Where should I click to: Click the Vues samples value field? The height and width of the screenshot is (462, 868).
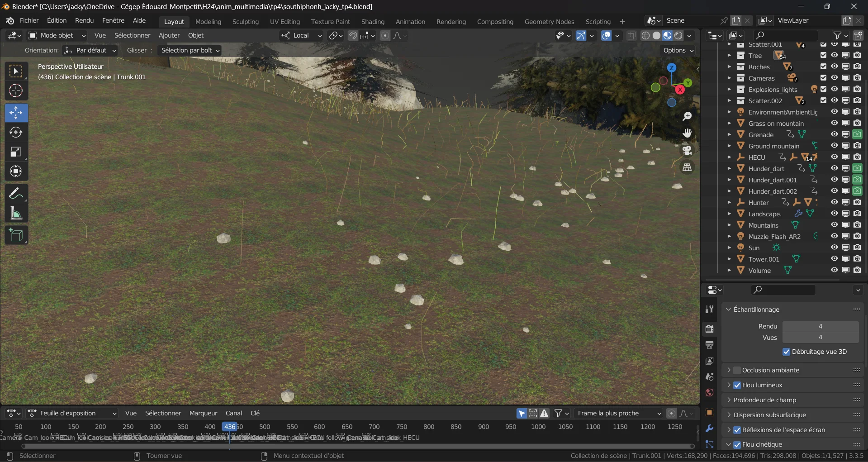821,338
